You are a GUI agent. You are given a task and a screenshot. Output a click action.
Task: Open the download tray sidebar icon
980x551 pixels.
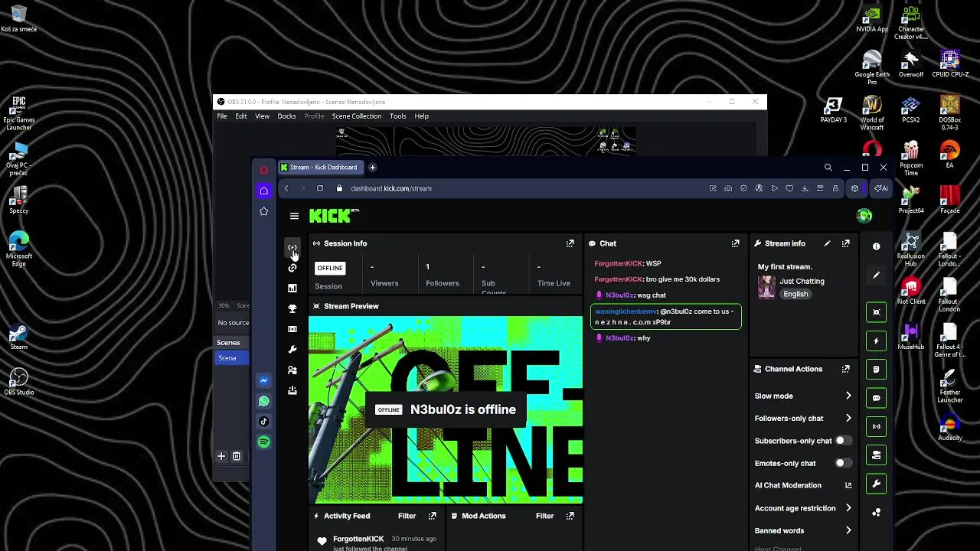(x=292, y=390)
